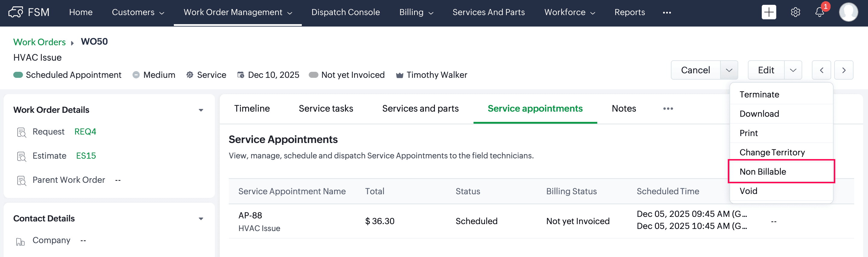Click the plus quick-create icon
Viewport: 868px width, 257px height.
coord(769,12)
